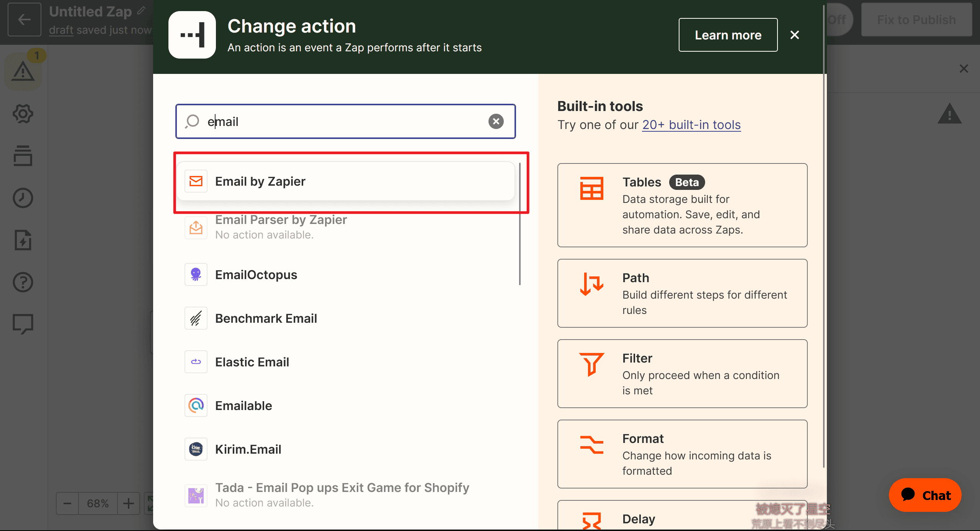Click the Tables grid icon
Viewport: 980px width, 531px height.
[x=592, y=188]
